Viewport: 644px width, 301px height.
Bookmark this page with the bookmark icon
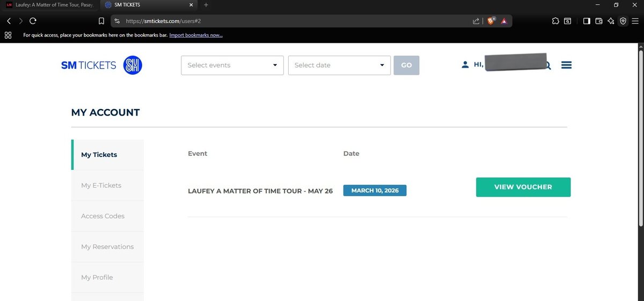(101, 21)
